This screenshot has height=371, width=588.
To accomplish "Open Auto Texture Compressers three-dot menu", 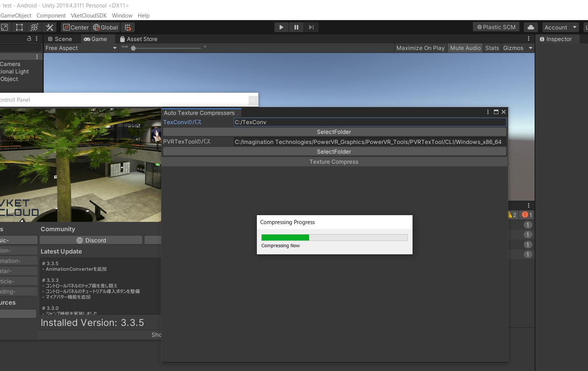I will (488, 112).
